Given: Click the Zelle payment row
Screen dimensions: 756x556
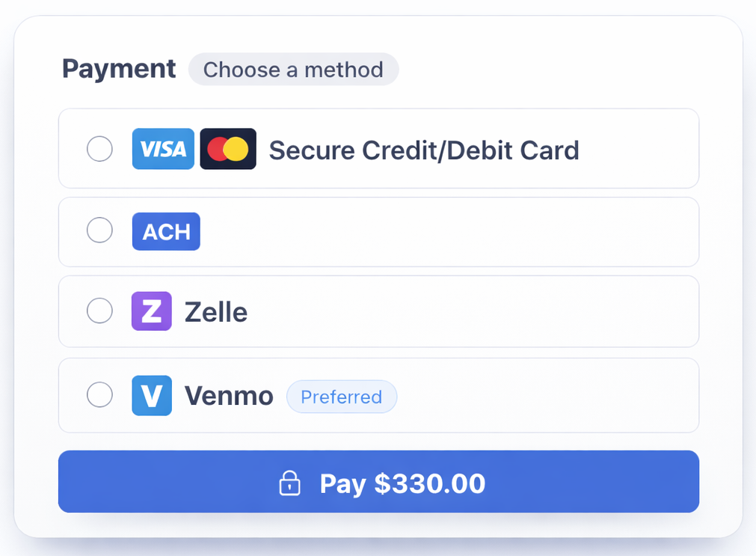Looking at the screenshot, I should tap(378, 311).
